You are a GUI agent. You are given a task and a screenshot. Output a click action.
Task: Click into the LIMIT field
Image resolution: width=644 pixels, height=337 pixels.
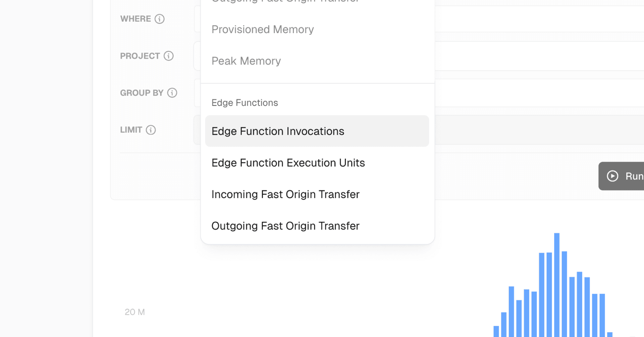click(x=537, y=130)
